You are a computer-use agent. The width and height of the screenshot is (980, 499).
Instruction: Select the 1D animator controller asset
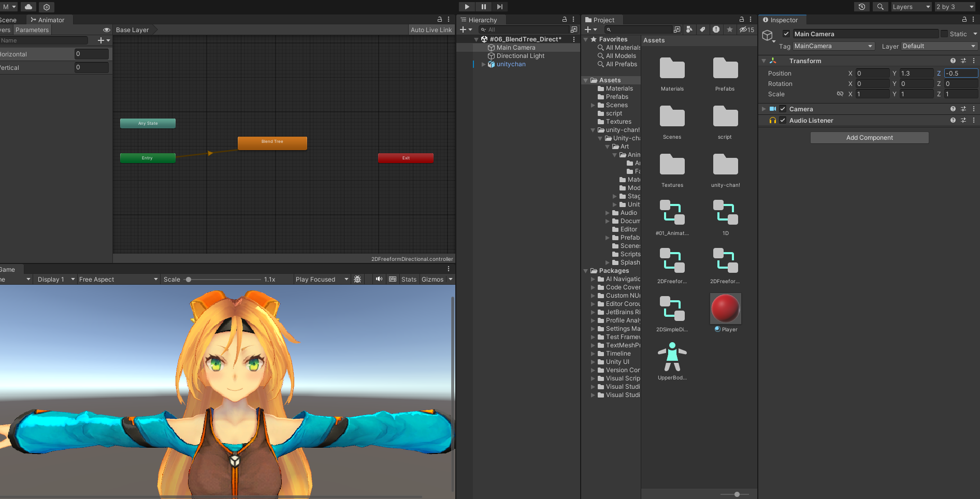point(725,216)
